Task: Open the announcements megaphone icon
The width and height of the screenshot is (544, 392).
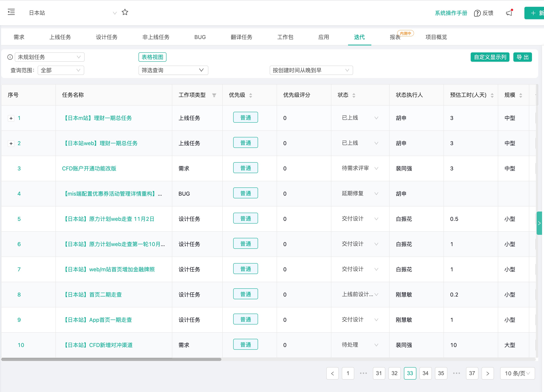Action: [x=509, y=13]
